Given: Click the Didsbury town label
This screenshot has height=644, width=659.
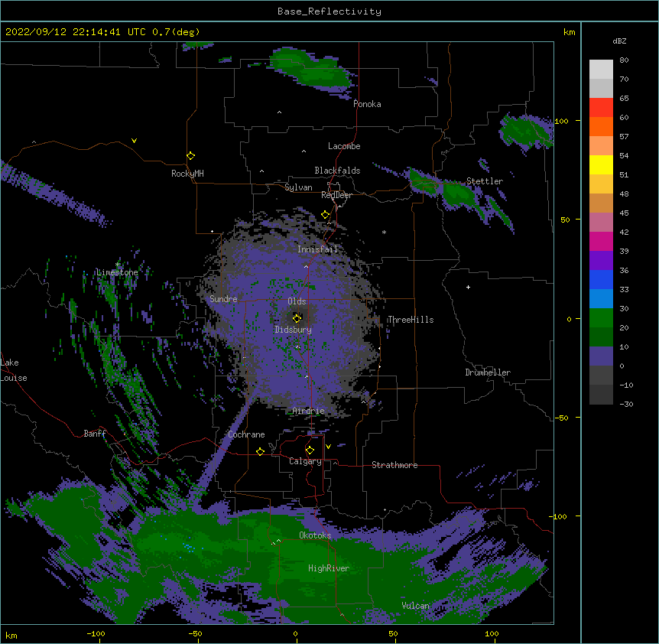Looking at the screenshot, I should tap(293, 330).
